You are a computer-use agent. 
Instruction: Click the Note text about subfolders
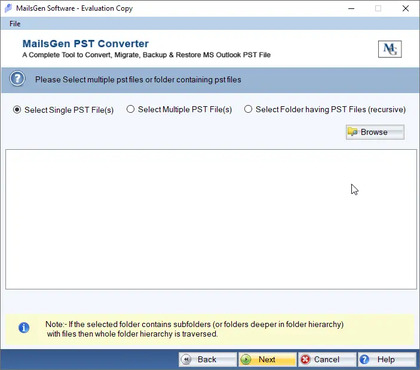(x=194, y=329)
